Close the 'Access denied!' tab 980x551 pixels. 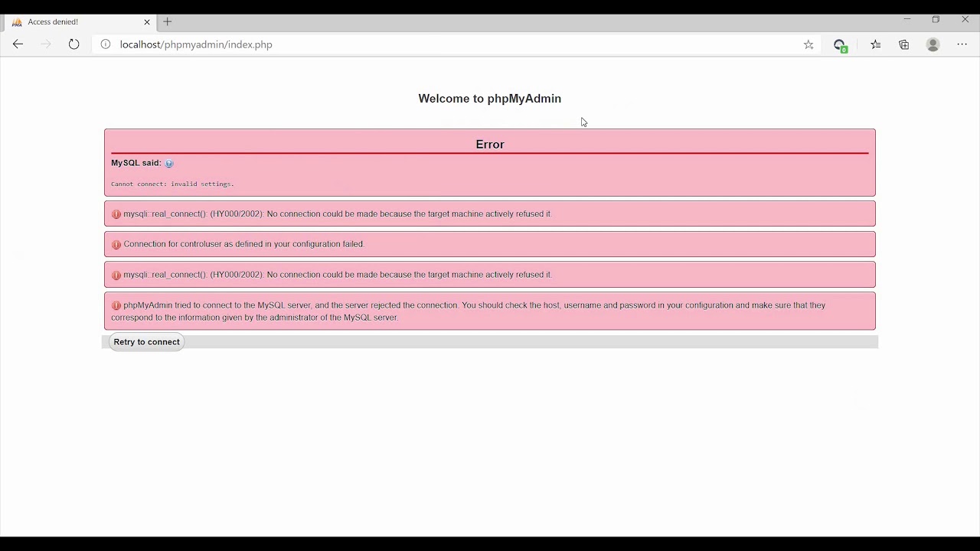(147, 22)
